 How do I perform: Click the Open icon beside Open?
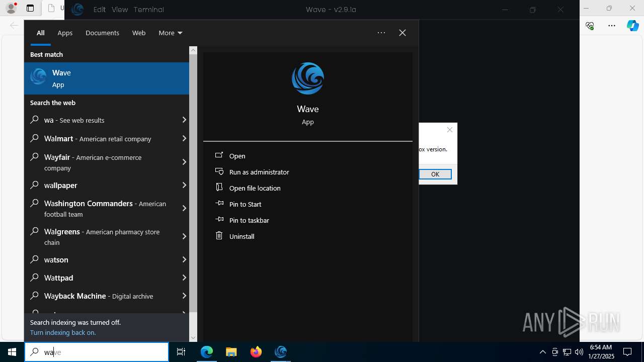coord(219,155)
